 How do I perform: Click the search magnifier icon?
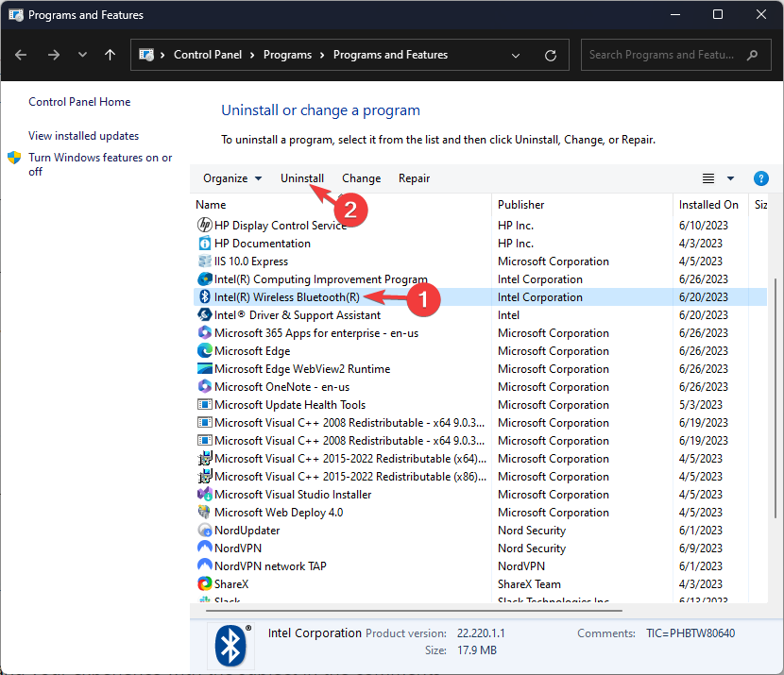point(753,55)
